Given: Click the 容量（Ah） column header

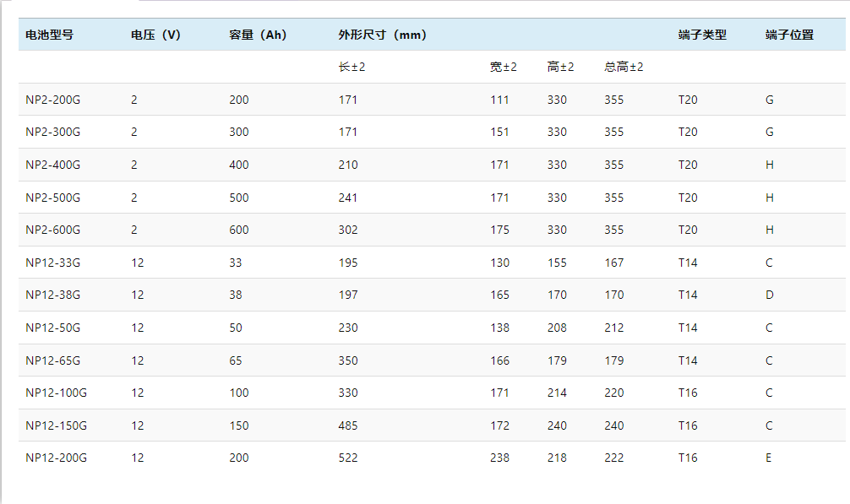Looking at the screenshot, I should (258, 35).
